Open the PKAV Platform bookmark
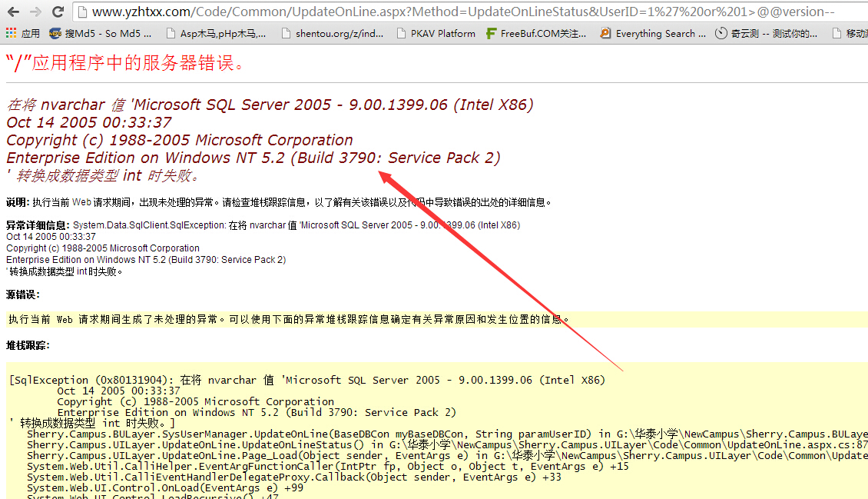The image size is (868, 499). pos(436,34)
